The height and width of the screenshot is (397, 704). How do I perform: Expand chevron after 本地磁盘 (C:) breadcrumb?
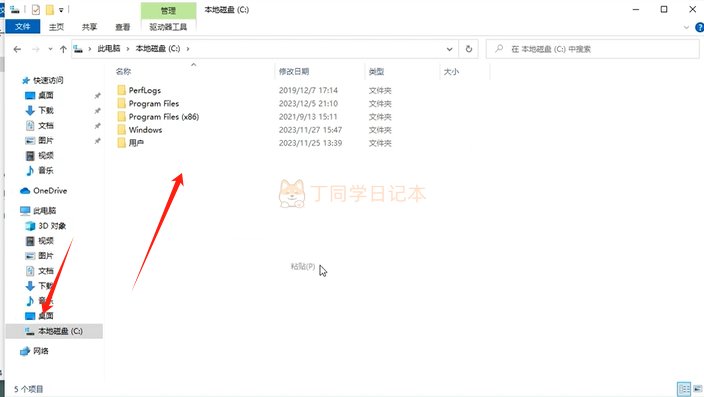pos(188,49)
